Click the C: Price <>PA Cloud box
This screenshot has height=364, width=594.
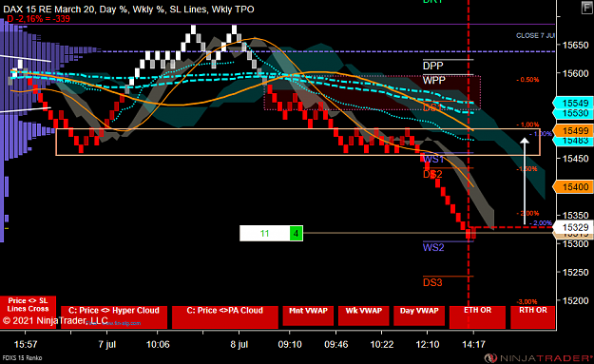click(x=225, y=317)
